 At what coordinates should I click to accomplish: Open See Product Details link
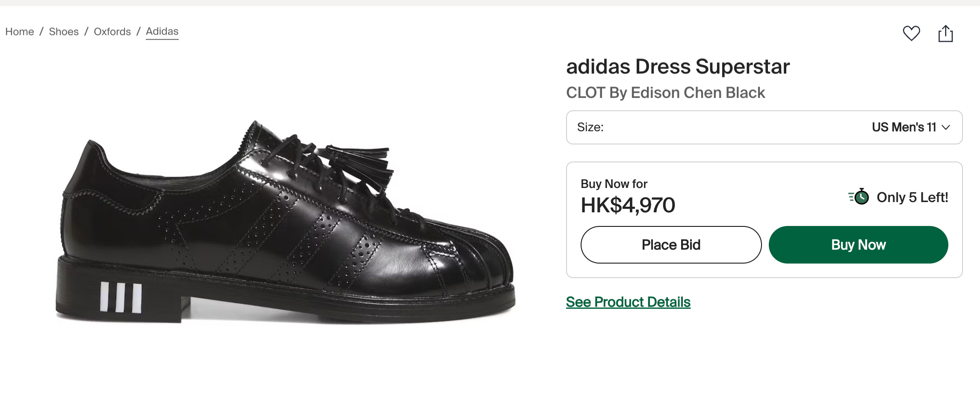pos(628,302)
